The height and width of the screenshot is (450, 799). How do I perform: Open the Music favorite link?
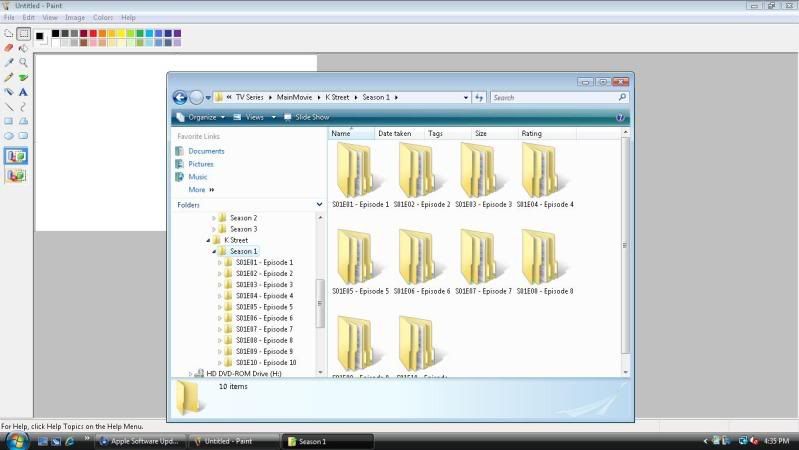(x=198, y=177)
